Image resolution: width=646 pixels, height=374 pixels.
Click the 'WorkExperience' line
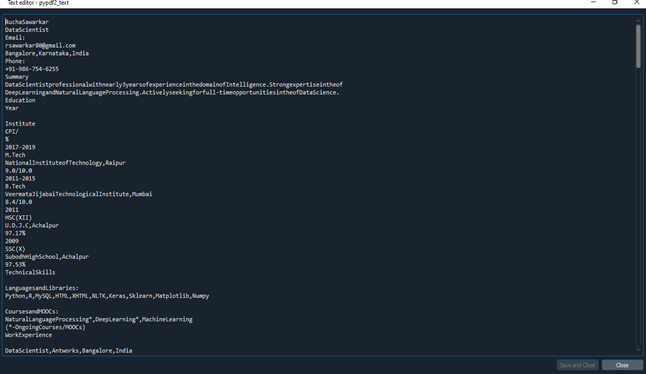[28, 335]
